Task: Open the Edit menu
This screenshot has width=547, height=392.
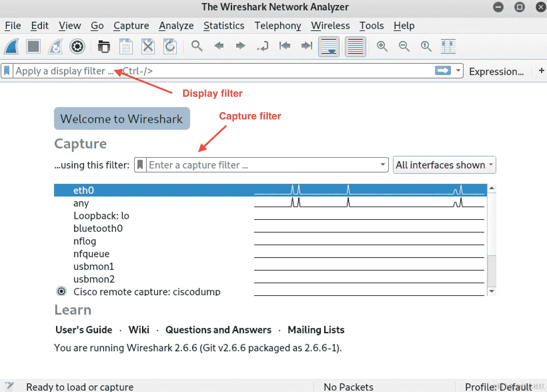Action: [40, 26]
